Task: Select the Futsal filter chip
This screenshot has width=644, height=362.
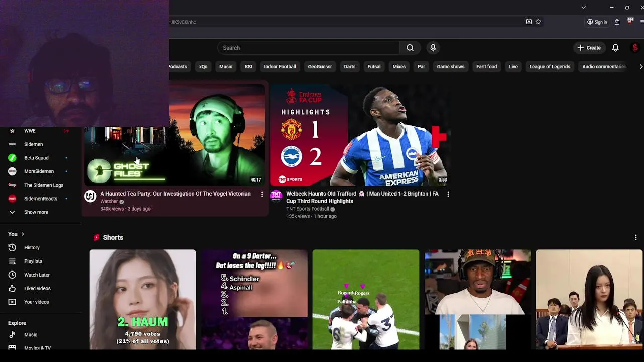Action: coord(374,66)
